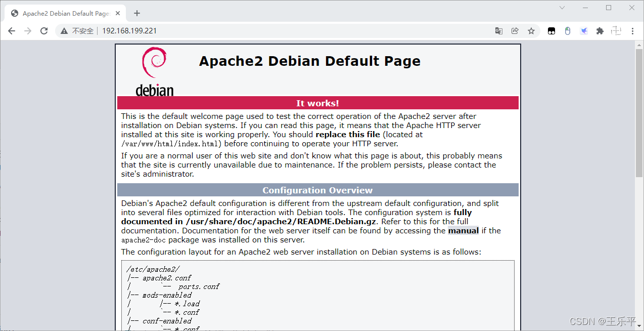Go back to the previous page
The width and height of the screenshot is (644, 331).
[12, 31]
